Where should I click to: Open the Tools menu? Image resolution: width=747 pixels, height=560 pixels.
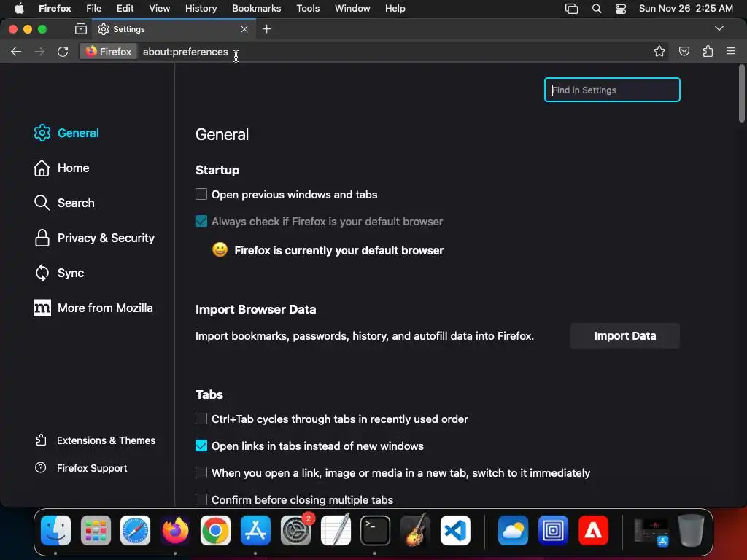click(308, 8)
